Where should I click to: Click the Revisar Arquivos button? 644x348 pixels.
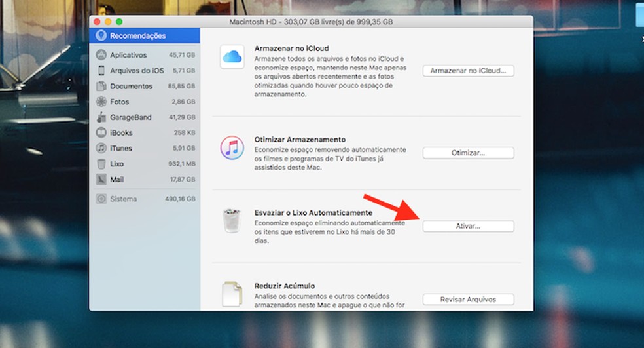click(468, 300)
